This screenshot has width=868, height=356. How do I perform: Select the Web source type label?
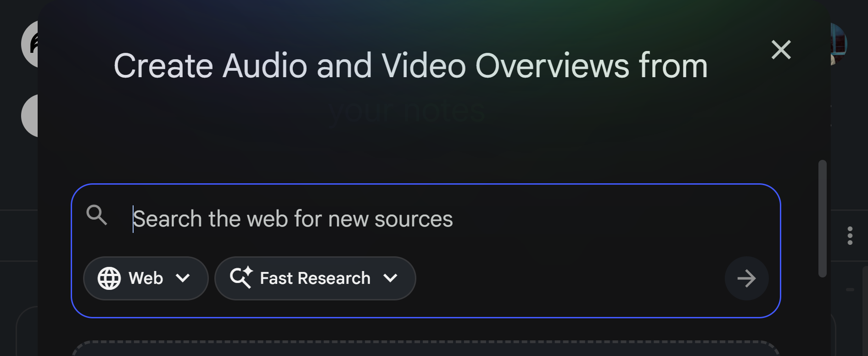click(x=146, y=278)
